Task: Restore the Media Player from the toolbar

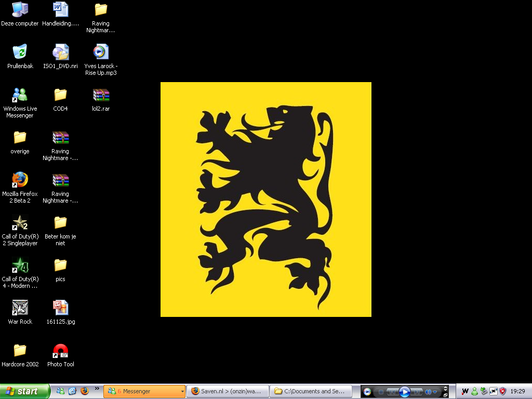Action: pyautogui.click(x=445, y=395)
